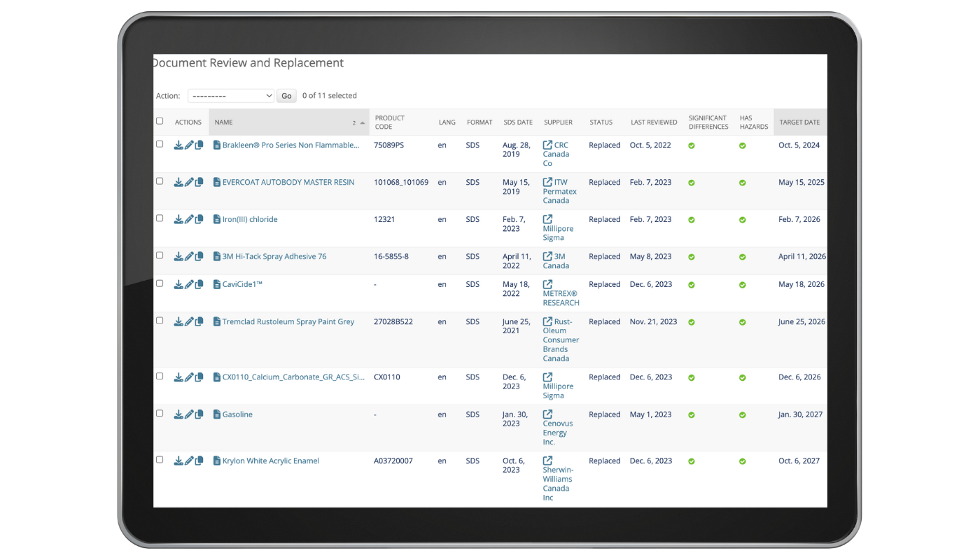Open Rust-Oleum Consumer Brands external link icon
Image resolution: width=980 pixels, height=560 pixels.
pos(547,321)
